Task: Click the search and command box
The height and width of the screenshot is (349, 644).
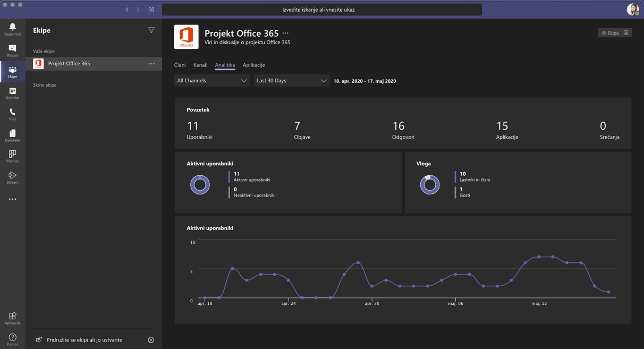Action: (322, 10)
